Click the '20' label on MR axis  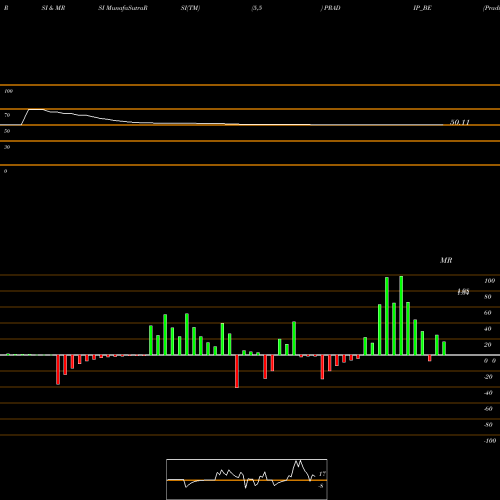[488, 345]
